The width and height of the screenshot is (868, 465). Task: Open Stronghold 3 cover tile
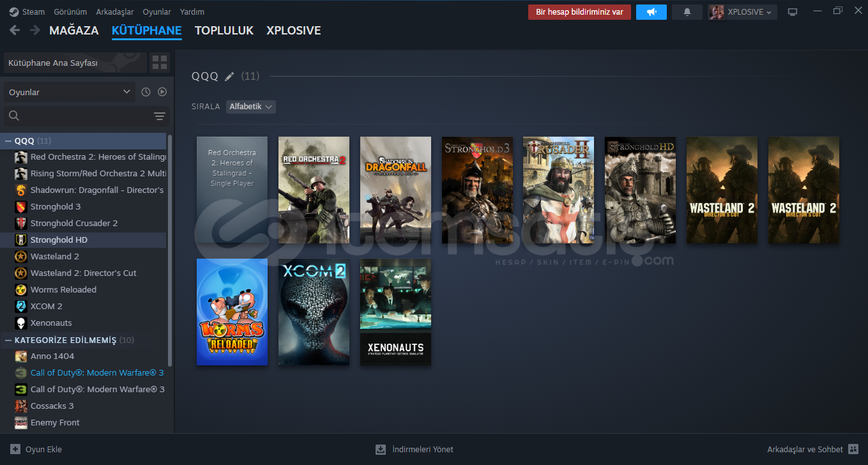(x=477, y=190)
